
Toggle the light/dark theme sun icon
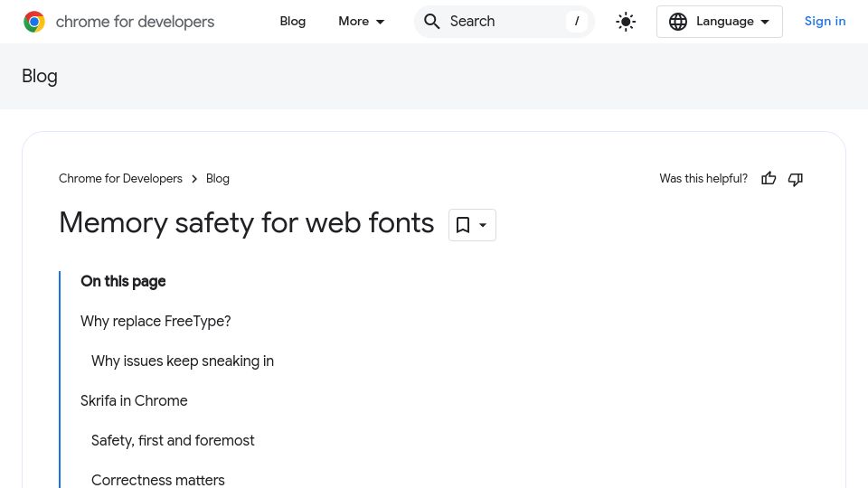coord(626,22)
